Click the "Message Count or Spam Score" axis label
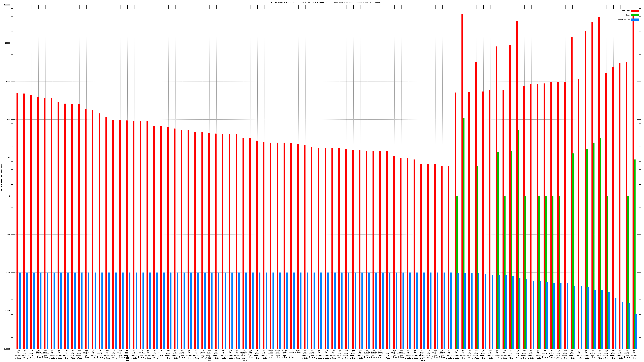 [x=1, y=177]
